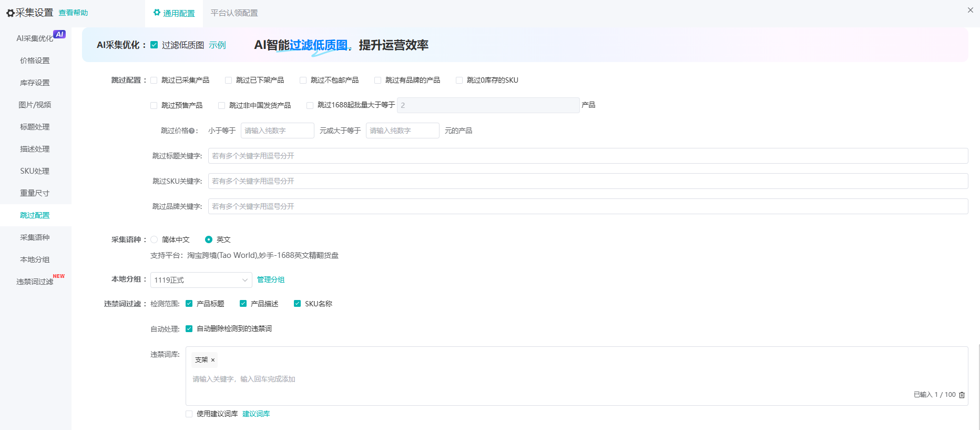This screenshot has height=430, width=980.
Task: Toggle the 过滤低质图 checkbox
Action: [x=154, y=45]
